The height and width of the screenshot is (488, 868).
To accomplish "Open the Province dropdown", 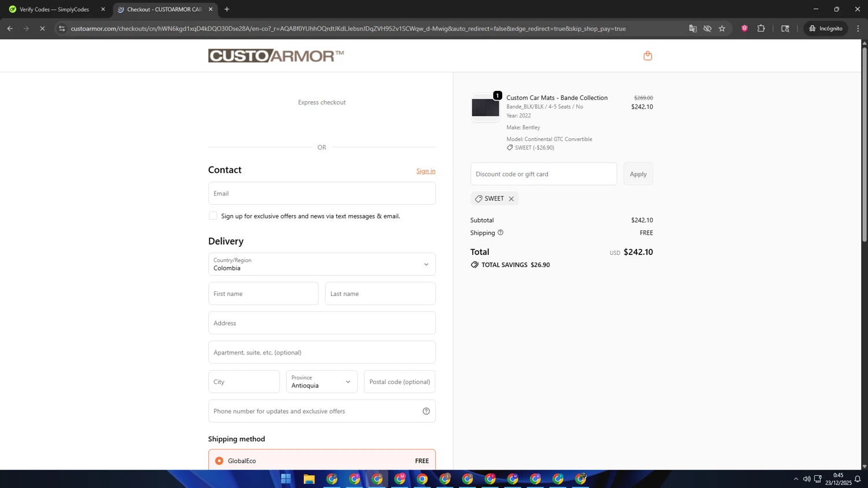I will [322, 382].
